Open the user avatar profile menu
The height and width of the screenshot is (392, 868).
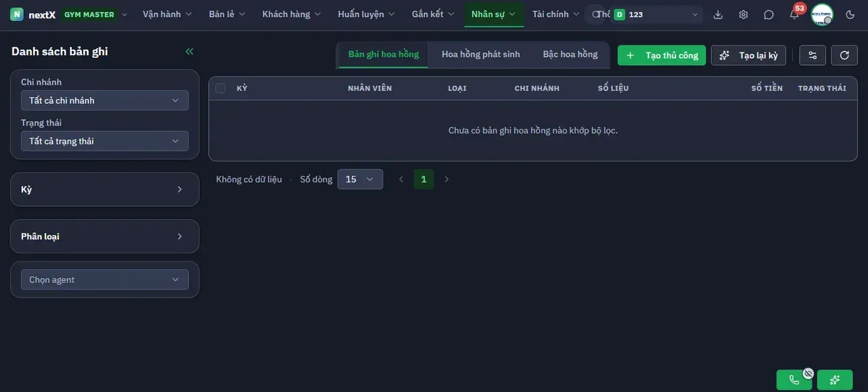pos(822,14)
